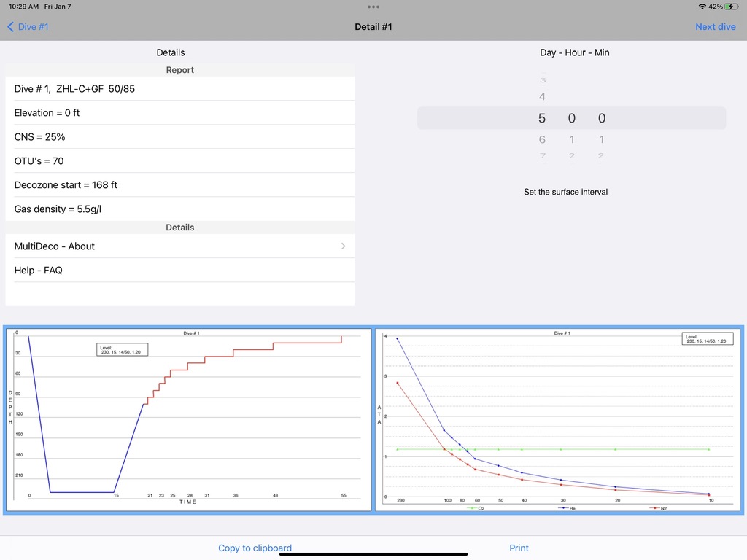The width and height of the screenshot is (747, 560).
Task: Click the He legend marker
Action: pos(563,507)
